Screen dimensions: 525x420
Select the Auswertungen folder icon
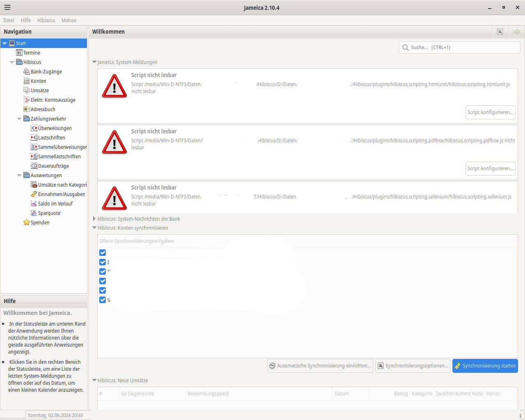coord(26,175)
